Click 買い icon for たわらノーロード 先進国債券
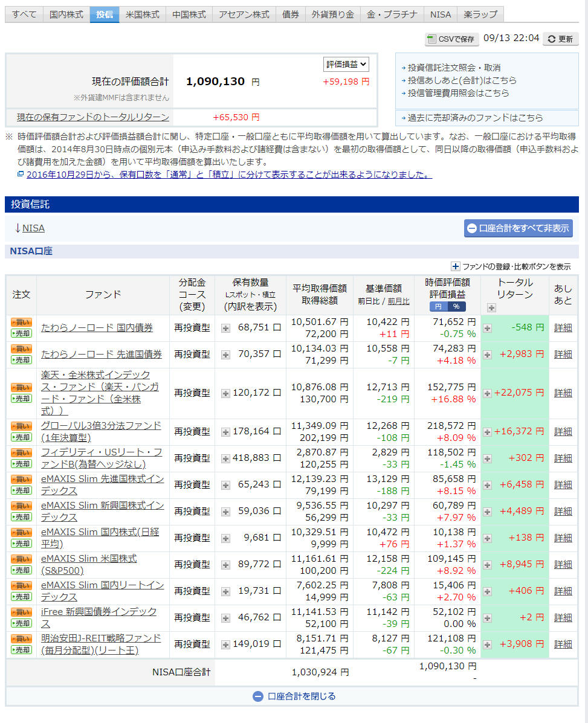The image size is (588, 723). coord(21,349)
